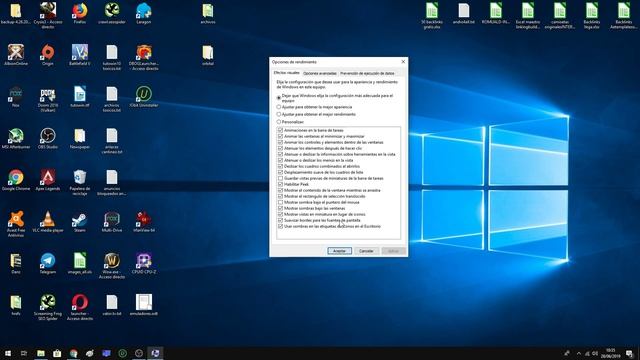
Task: Select the Telegram desktop shortcut
Action: click(x=48, y=263)
